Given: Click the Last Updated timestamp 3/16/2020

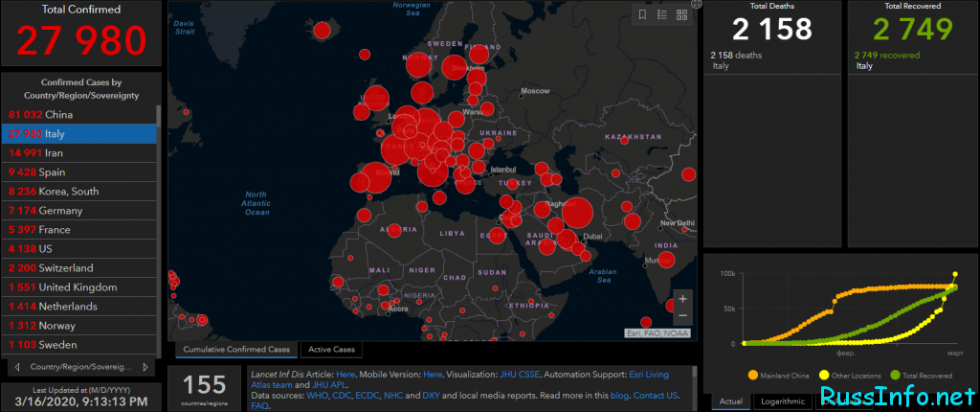Looking at the screenshot, I should pos(80,401).
